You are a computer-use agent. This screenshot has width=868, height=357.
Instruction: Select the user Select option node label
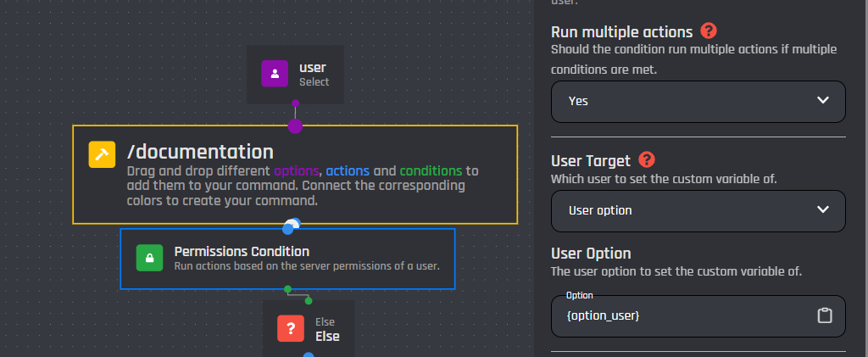[313, 68]
